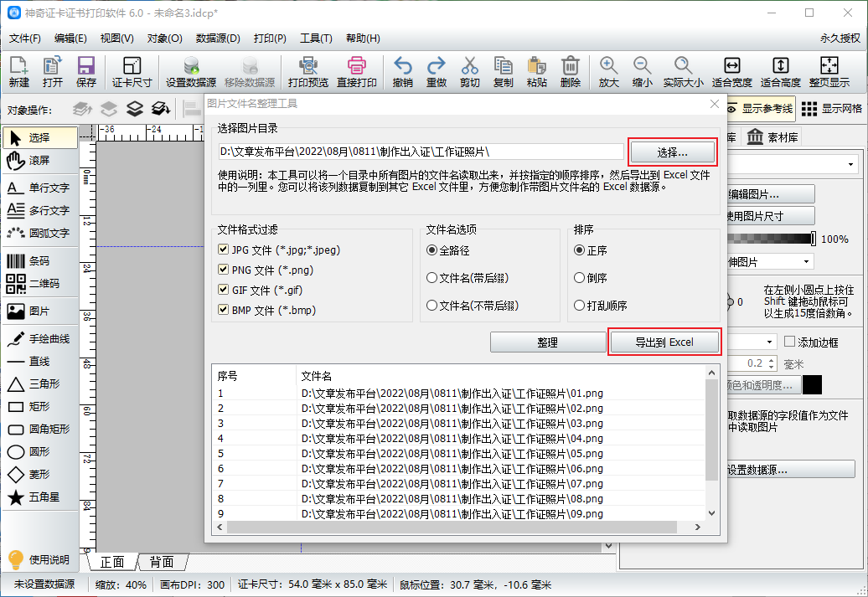Fit to height with 适合高度
This screenshot has height=597, width=868.
click(x=781, y=71)
